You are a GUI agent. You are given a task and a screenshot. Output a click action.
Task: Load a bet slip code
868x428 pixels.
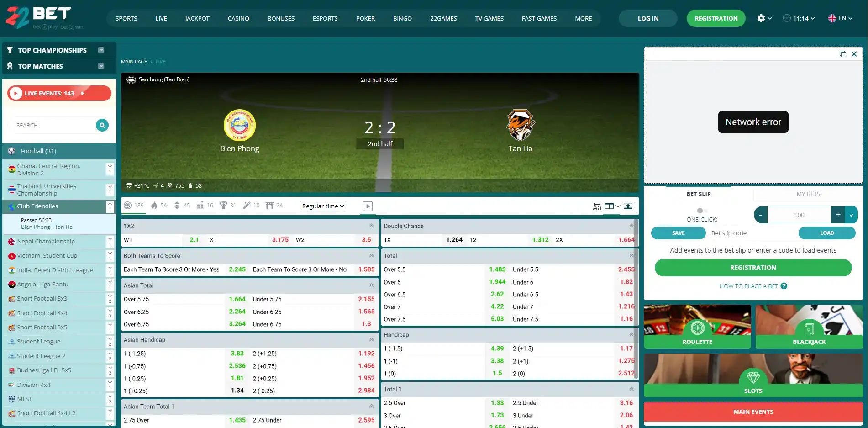coord(827,233)
